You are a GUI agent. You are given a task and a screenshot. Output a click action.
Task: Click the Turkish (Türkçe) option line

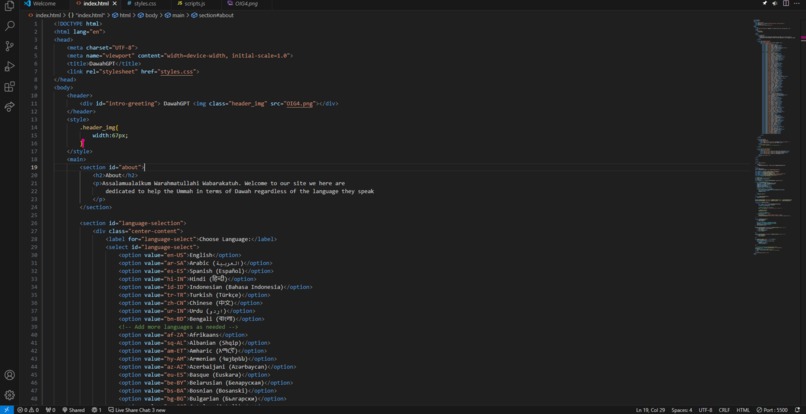point(194,295)
